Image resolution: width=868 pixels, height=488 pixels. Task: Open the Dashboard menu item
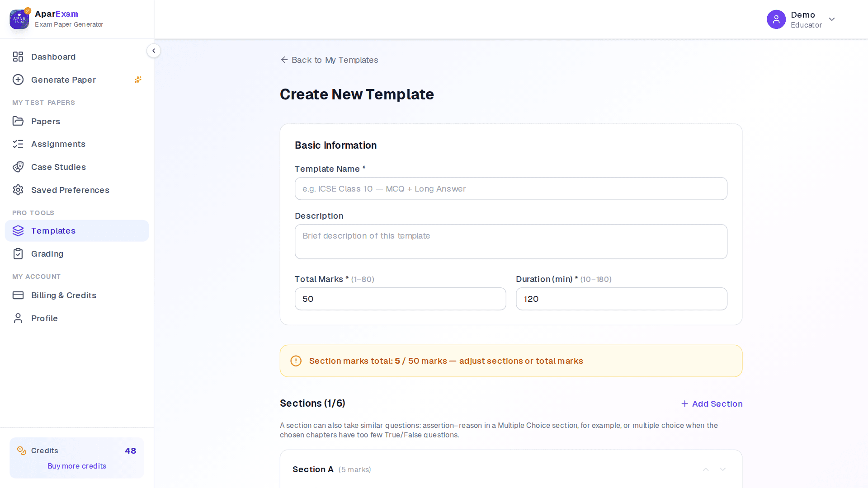[x=77, y=56]
